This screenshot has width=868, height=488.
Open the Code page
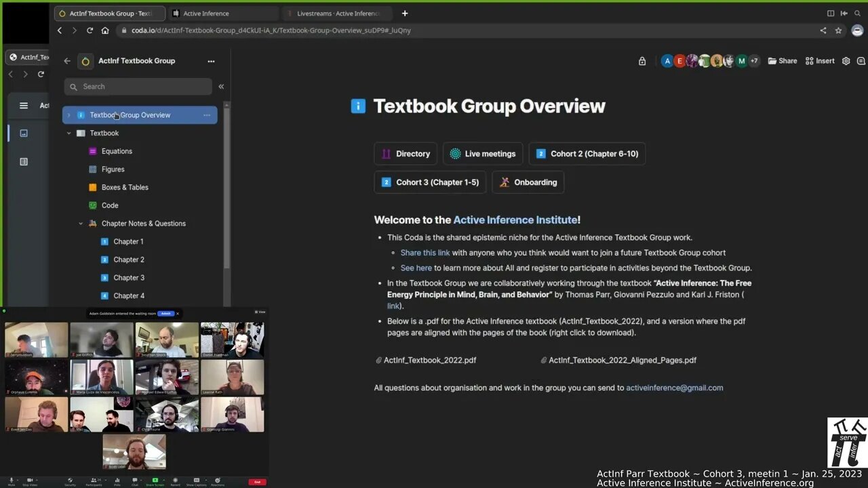point(109,205)
